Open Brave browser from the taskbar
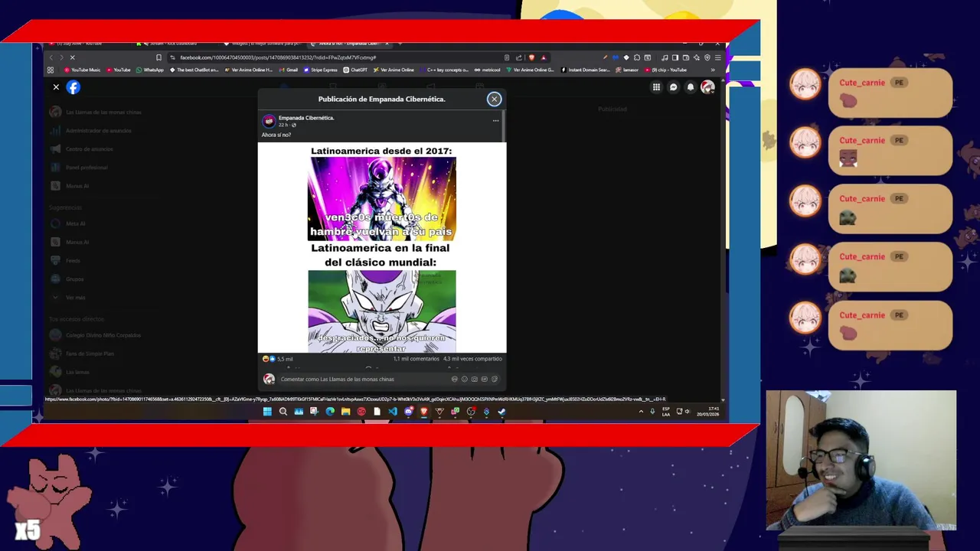Viewport: 980px width, 551px height. (x=423, y=412)
